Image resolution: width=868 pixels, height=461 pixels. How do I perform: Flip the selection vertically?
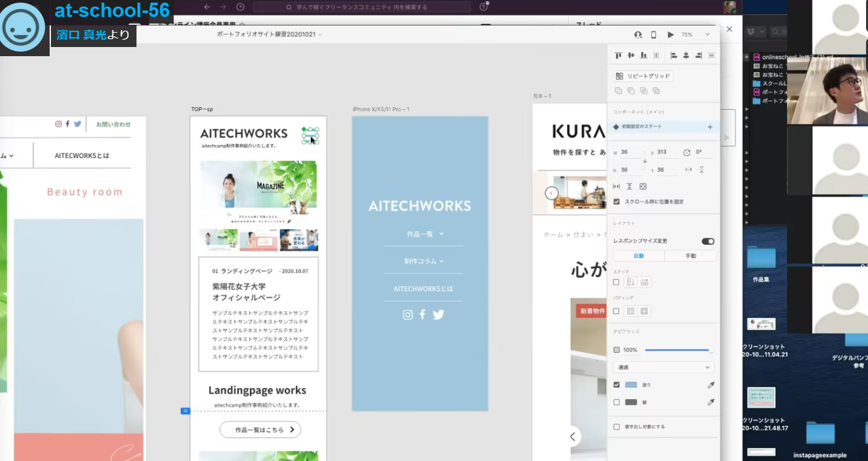click(701, 170)
